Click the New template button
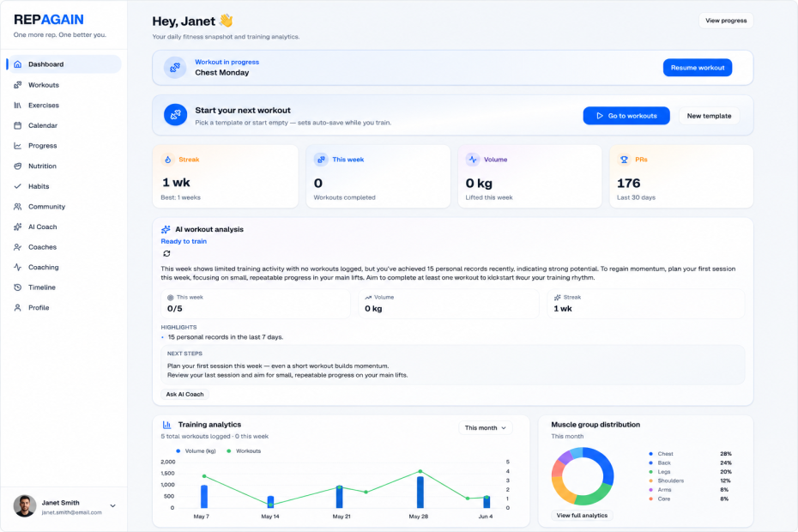 (x=709, y=116)
